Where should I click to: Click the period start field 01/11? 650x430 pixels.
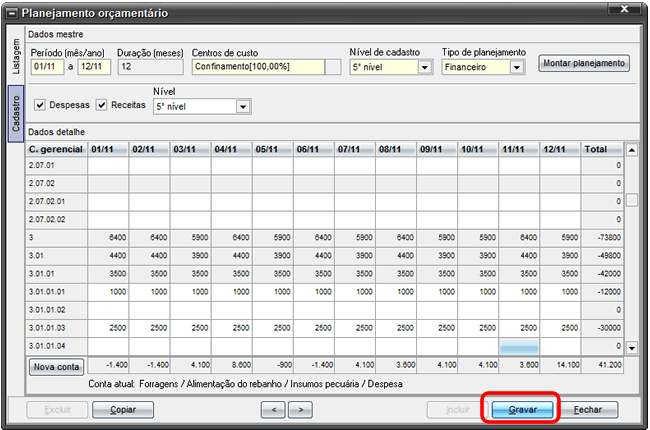(x=47, y=67)
